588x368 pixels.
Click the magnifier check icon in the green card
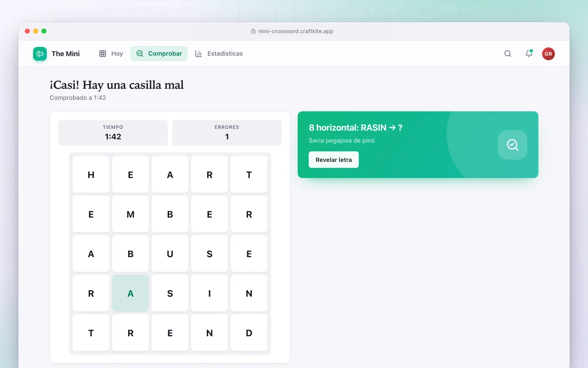click(513, 145)
